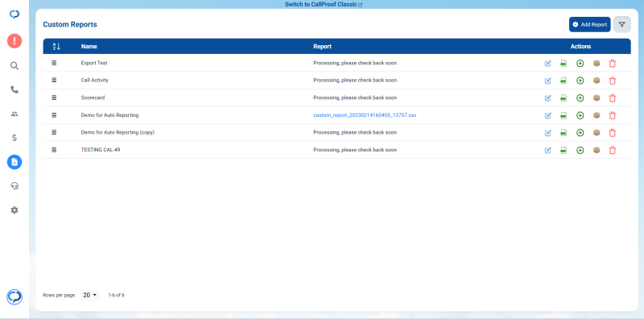Duplicate the Call Activity report
The height and width of the screenshot is (319, 644).
(x=580, y=81)
